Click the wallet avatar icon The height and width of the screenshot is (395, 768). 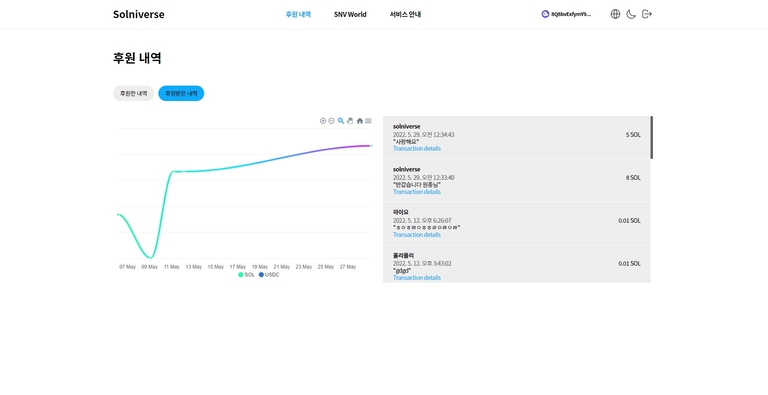[x=545, y=14]
